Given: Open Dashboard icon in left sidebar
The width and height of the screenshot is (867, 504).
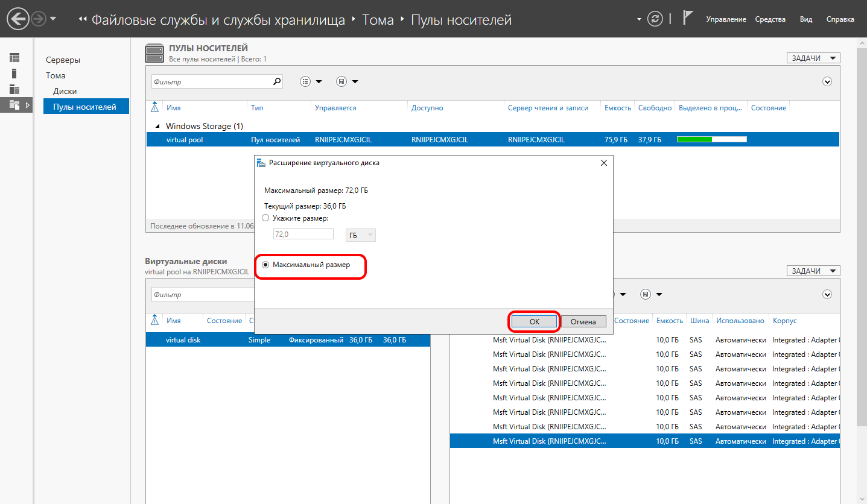Looking at the screenshot, I should click(14, 58).
